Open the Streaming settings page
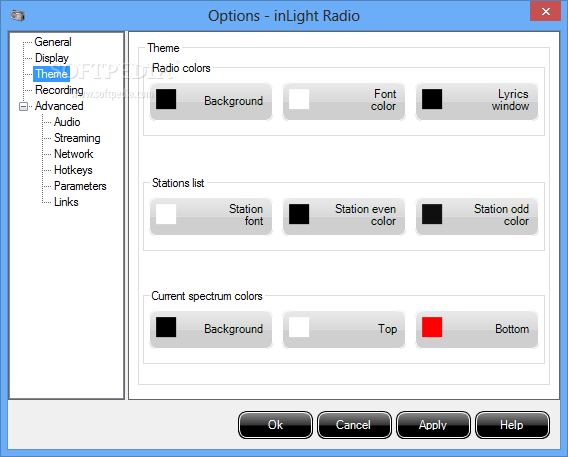Screen dimensions: 568x457 coord(77,138)
